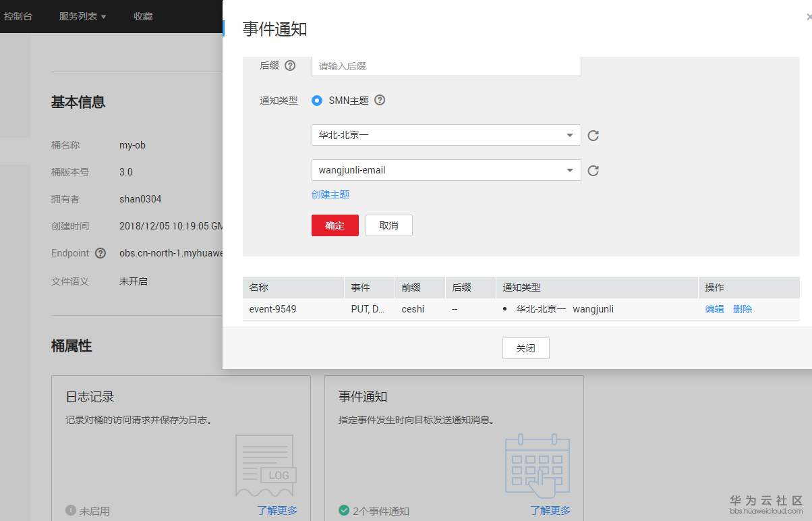The image size is (812, 521).
Task: Click the 创建主题 link
Action: point(330,194)
